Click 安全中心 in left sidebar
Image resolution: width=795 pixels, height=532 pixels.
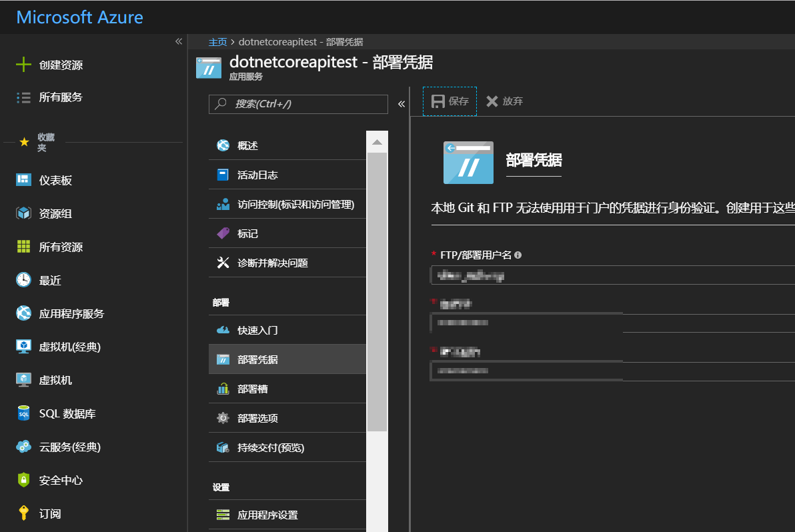[x=61, y=480]
